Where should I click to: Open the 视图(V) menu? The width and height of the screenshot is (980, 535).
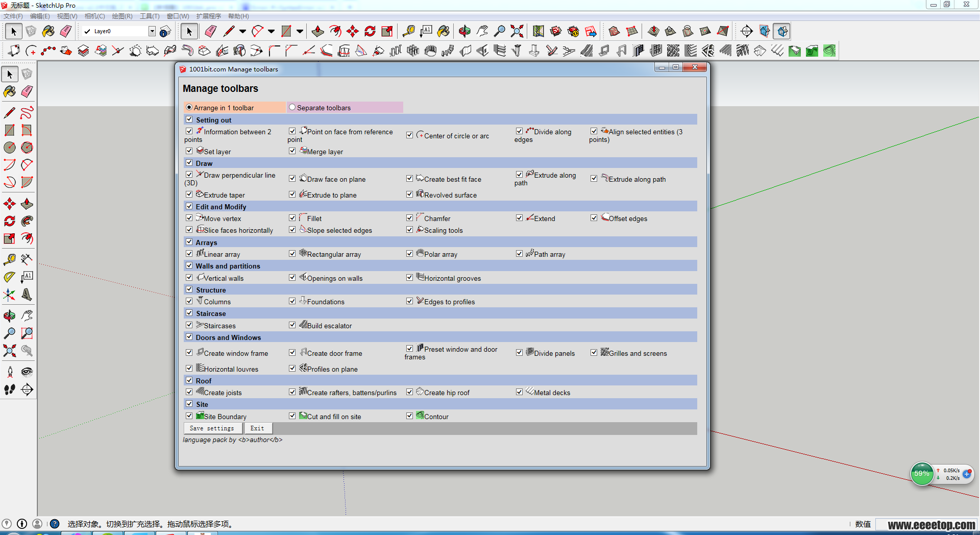pyautogui.click(x=67, y=16)
